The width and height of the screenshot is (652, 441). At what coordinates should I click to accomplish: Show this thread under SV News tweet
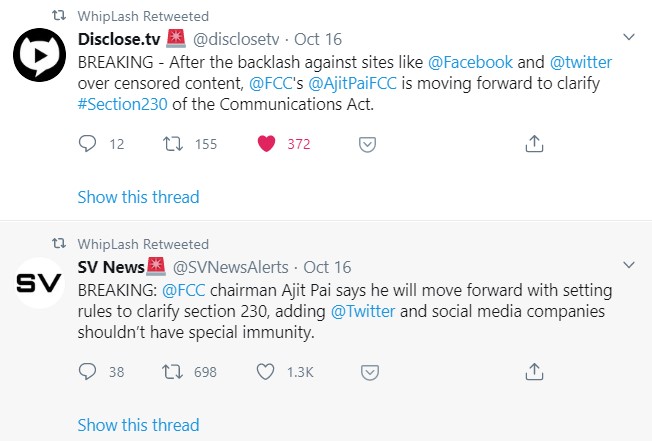[x=138, y=425]
